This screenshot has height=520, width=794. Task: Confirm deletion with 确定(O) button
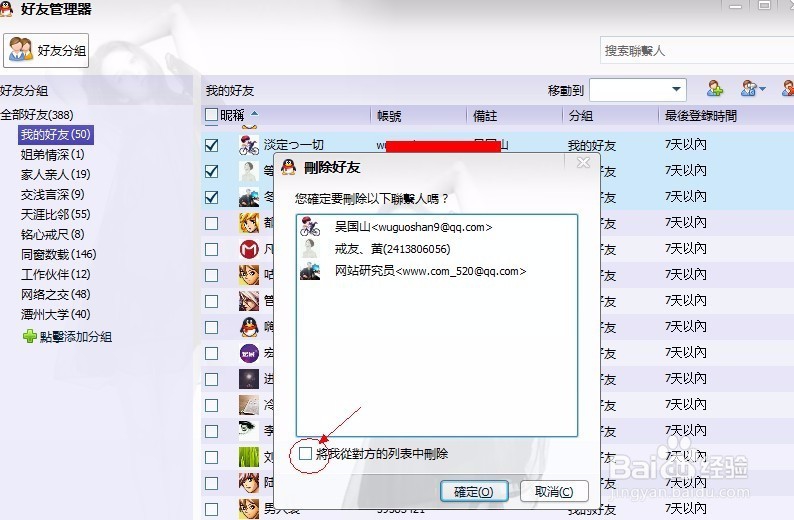tap(474, 491)
